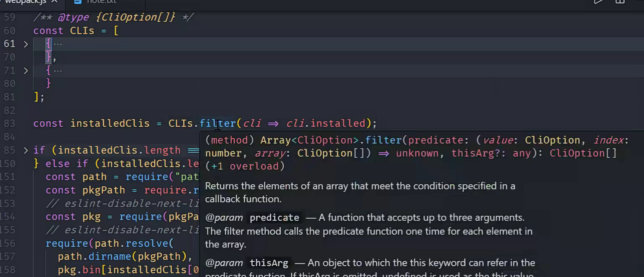644x277 pixels.
Task: Click the Split Editor icon
Action: pos(620,2)
